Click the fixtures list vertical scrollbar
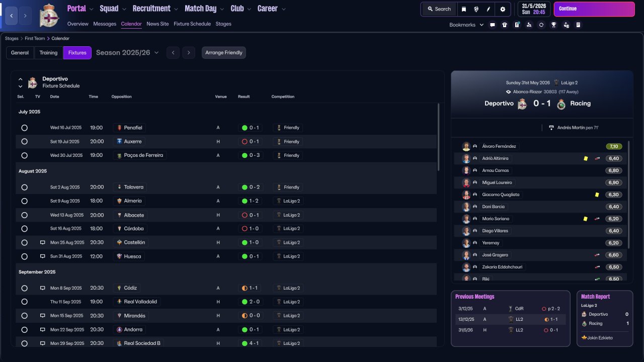 (438, 137)
